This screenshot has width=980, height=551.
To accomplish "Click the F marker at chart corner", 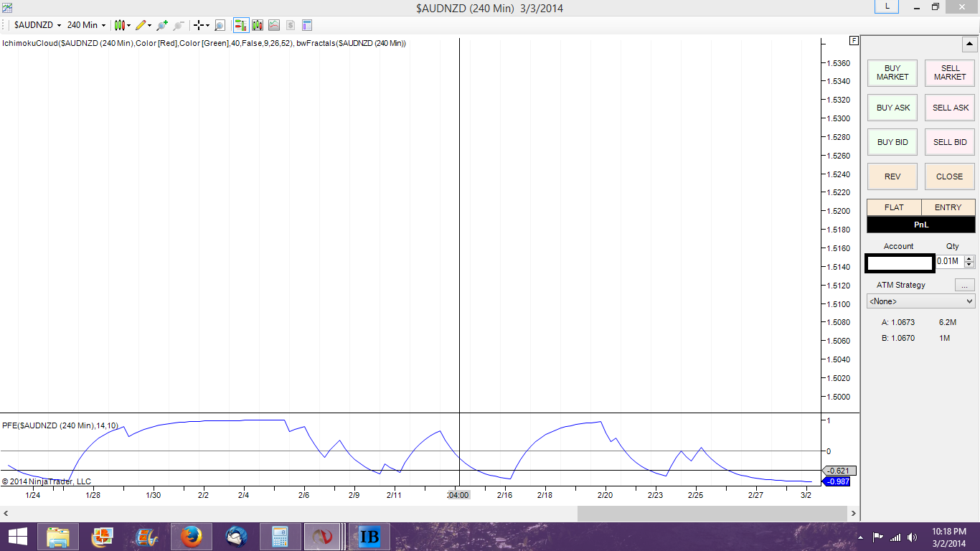I will pyautogui.click(x=854, y=40).
